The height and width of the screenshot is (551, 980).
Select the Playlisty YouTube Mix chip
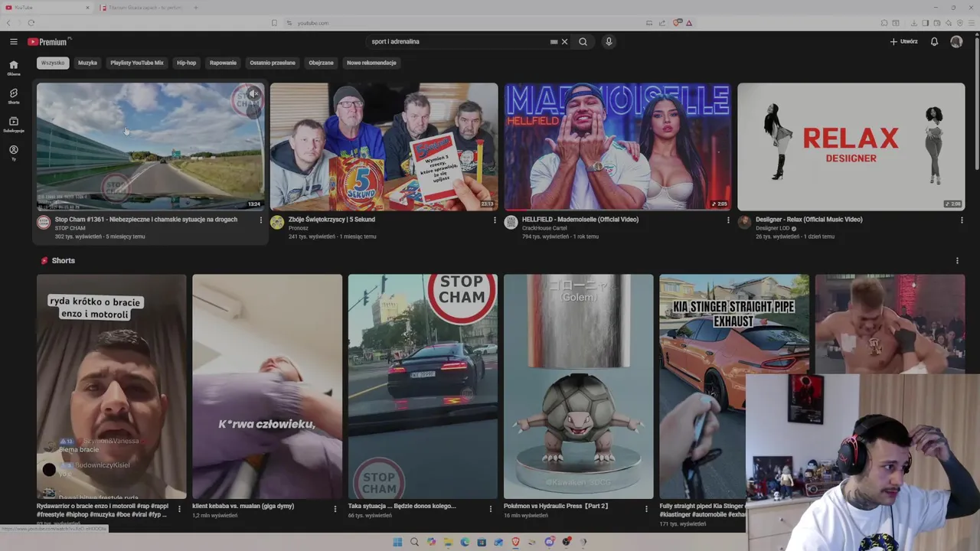(x=137, y=63)
